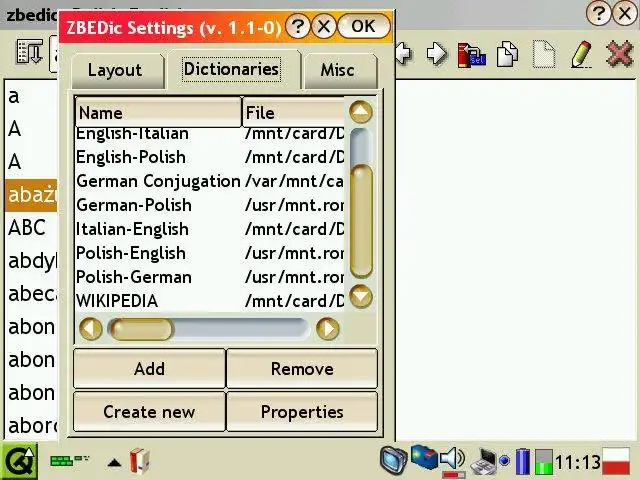Viewport: 640px width, 480px height.
Task: Click the zbedic book icon in taskbar
Action: [x=140, y=461]
